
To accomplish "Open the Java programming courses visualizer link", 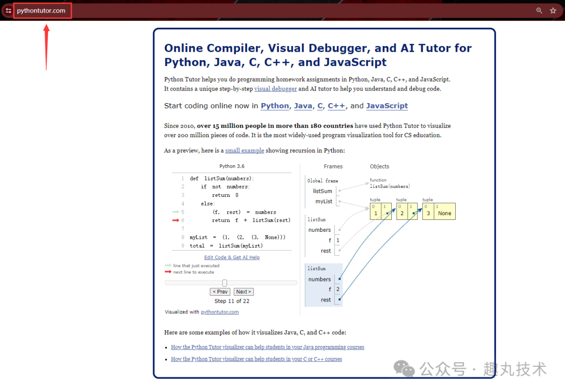I will click(267, 347).
